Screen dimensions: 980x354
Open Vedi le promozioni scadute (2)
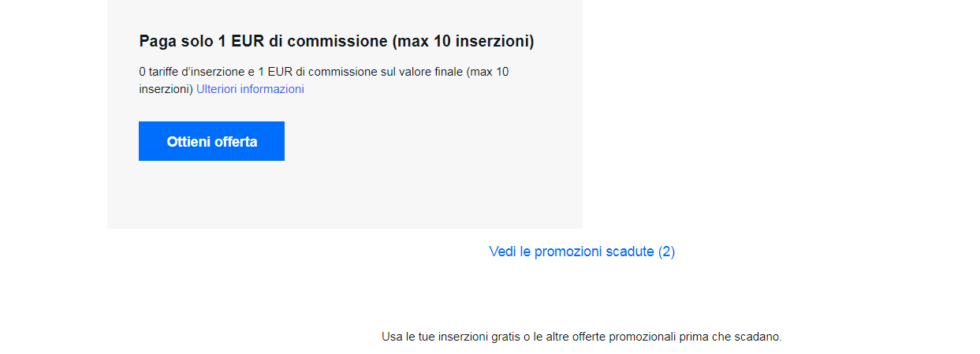(x=582, y=252)
